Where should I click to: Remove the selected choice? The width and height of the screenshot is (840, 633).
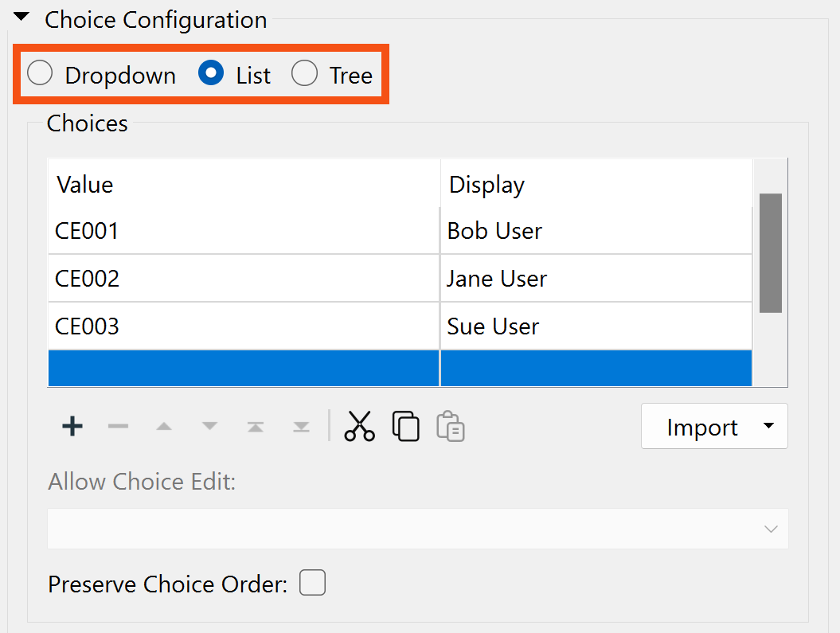118,426
